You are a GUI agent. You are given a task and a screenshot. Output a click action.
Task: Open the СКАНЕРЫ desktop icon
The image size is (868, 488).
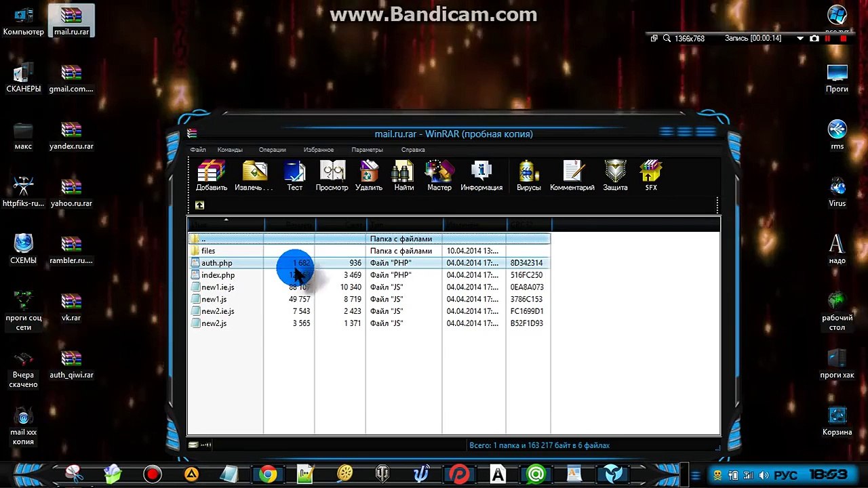pos(23,79)
